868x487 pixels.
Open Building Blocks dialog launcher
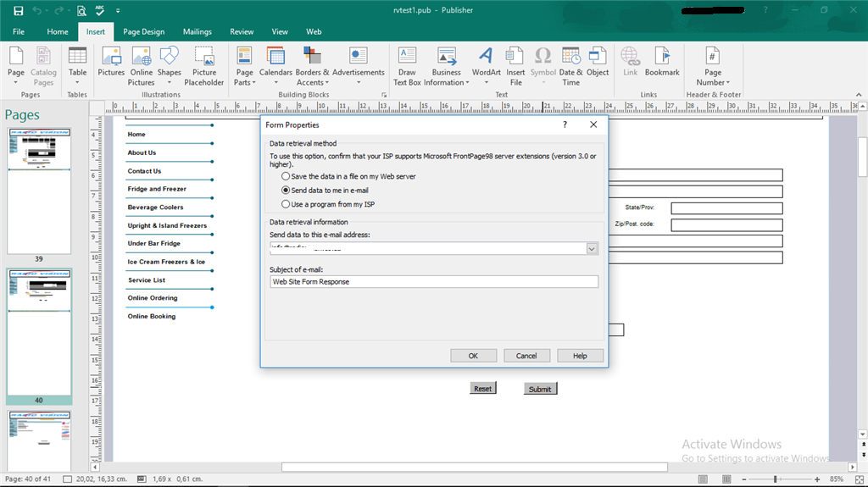[384, 95]
